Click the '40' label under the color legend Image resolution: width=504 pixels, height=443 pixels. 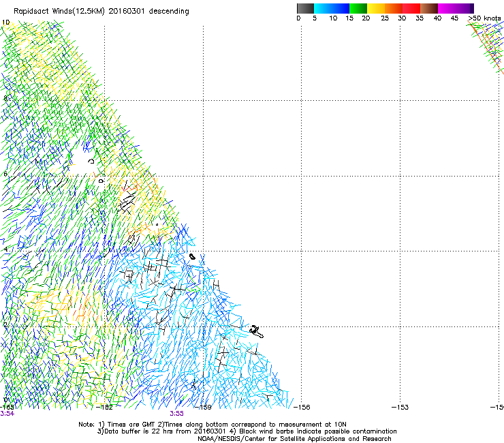pos(437,18)
